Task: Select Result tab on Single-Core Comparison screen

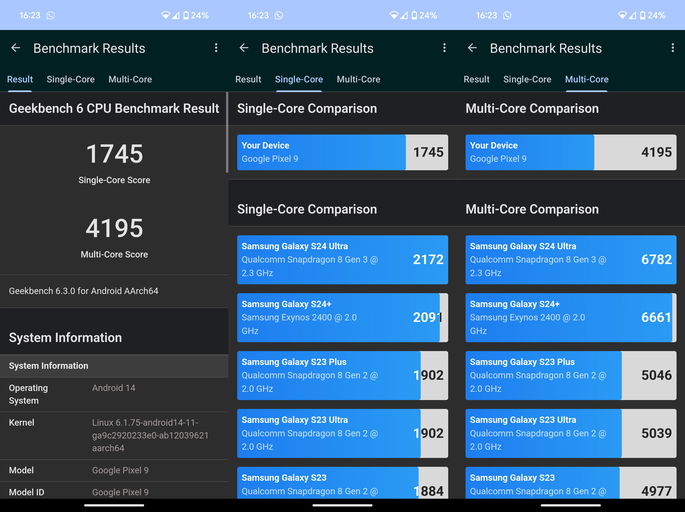Action: pos(248,79)
